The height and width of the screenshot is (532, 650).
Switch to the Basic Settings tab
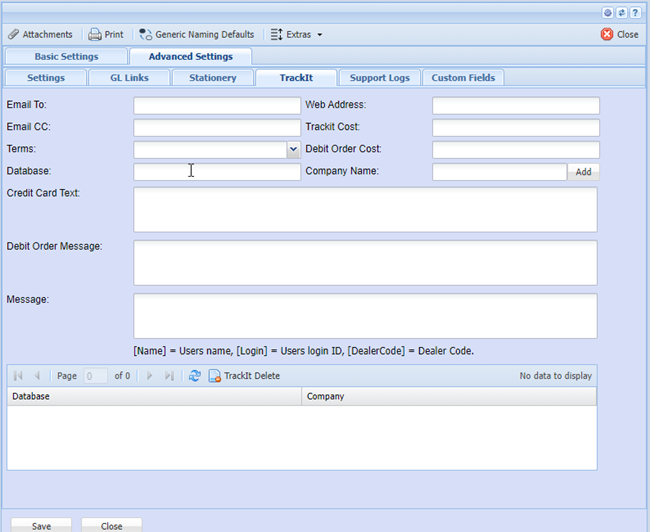coord(66,57)
